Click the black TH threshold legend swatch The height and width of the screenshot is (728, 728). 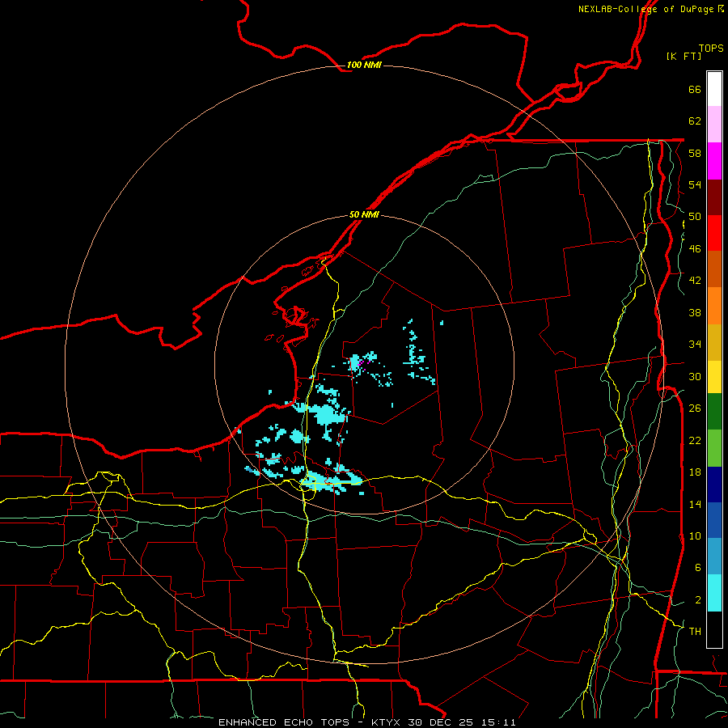tap(714, 629)
